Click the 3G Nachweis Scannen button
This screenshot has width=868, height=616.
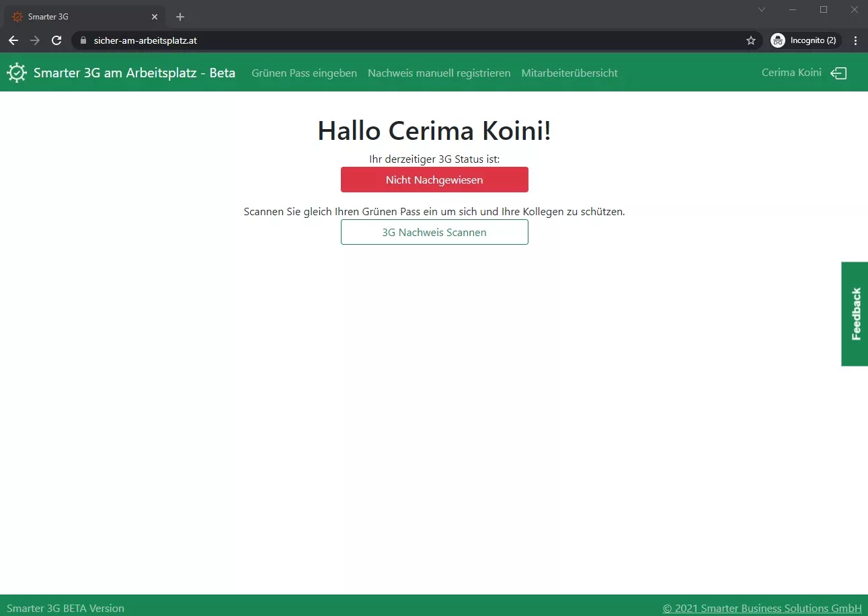click(x=434, y=232)
